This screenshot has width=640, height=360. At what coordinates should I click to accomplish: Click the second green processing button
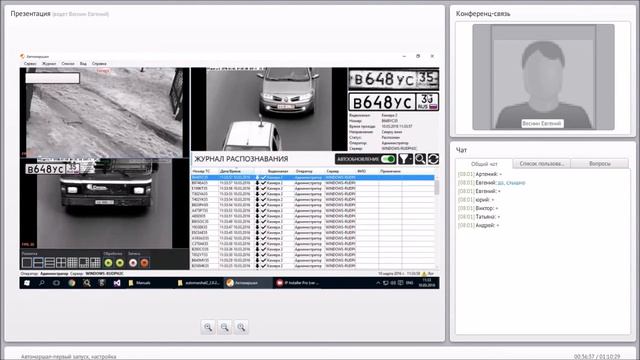point(120,263)
